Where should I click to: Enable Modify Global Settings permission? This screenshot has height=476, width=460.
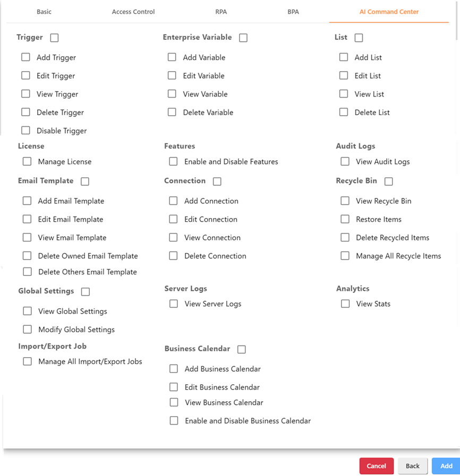point(27,330)
